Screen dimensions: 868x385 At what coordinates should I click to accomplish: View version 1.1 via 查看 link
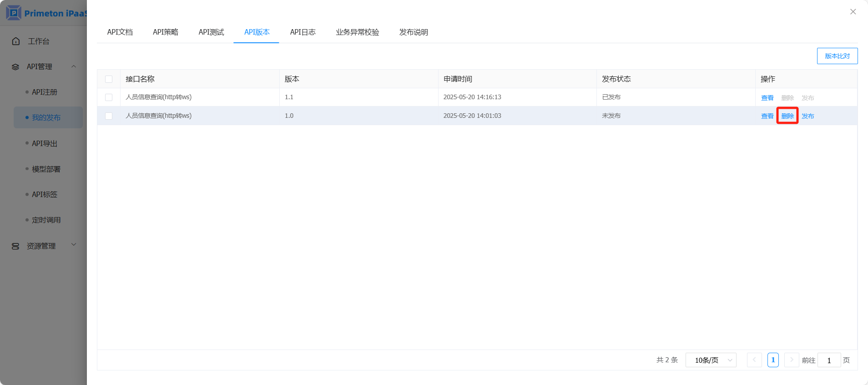(x=767, y=98)
